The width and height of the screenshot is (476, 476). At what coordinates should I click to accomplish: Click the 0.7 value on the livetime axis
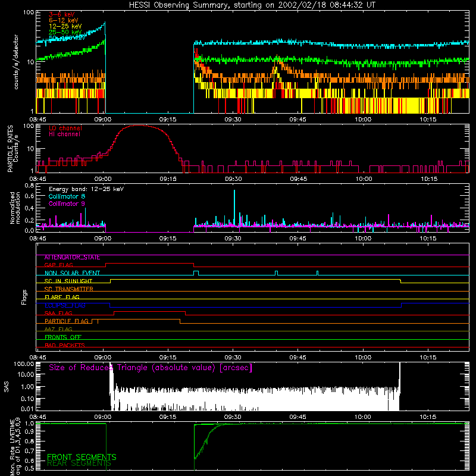(x=29, y=451)
